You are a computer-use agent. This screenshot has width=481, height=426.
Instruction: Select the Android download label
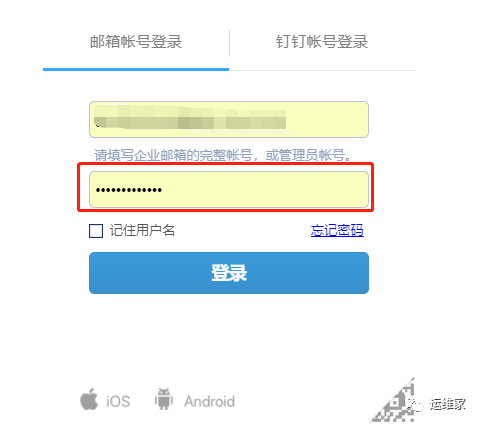point(210,401)
